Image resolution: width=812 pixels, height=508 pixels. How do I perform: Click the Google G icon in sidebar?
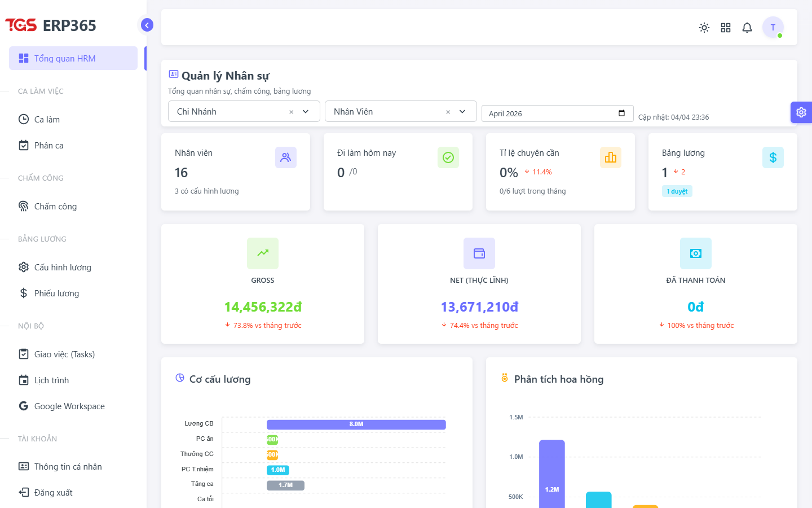(24, 406)
